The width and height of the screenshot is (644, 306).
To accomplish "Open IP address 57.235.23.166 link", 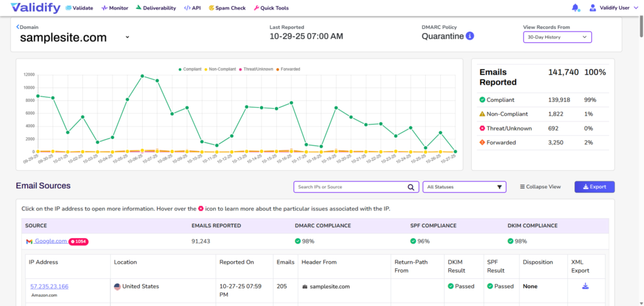I will coord(49,286).
